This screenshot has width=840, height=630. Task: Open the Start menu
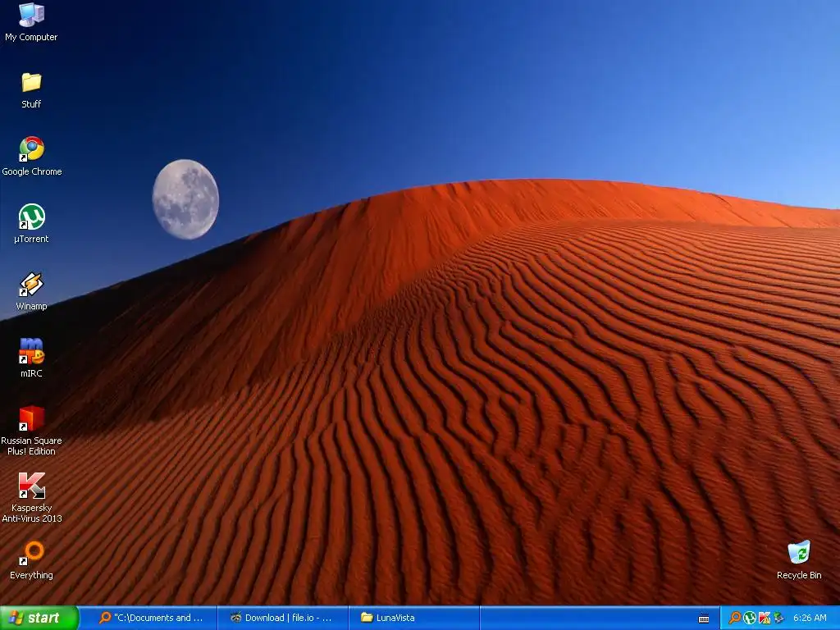pos(39,618)
